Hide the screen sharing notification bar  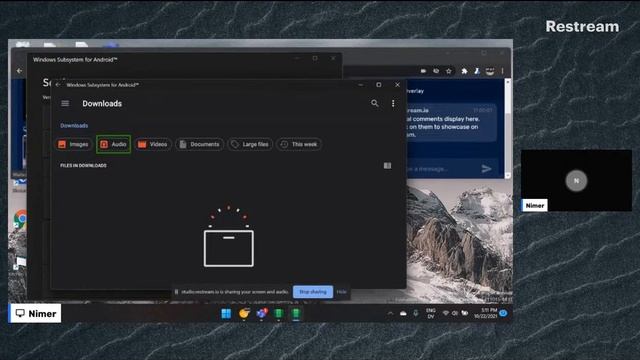(342, 292)
